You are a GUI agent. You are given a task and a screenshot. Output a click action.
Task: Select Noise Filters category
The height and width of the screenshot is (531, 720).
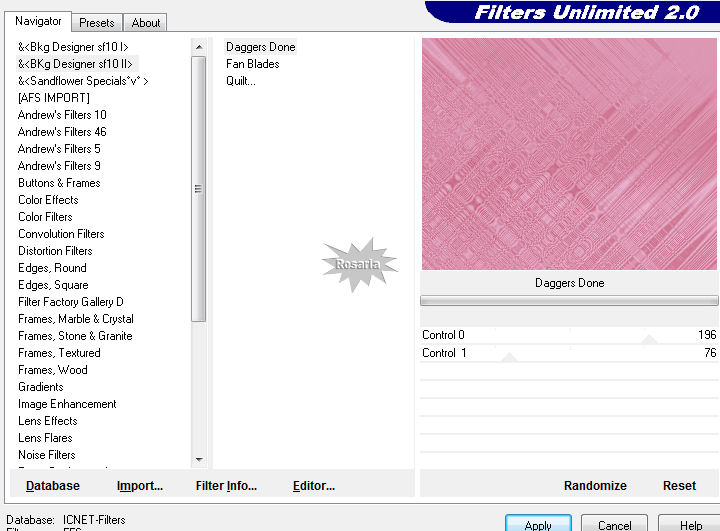(46, 455)
